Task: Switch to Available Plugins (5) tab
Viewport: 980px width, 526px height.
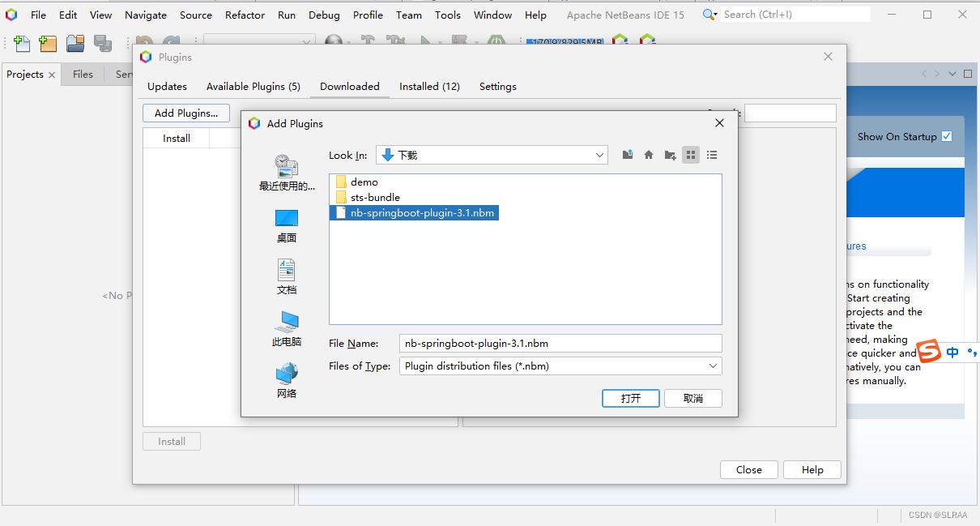Action: [x=254, y=87]
